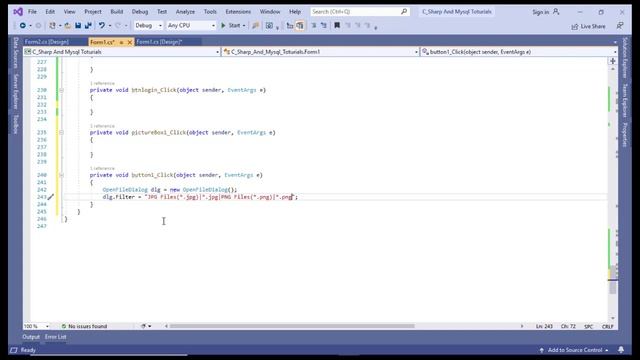Open the undo history dropdown arrow
The width and height of the screenshot is (640, 360).
pyautogui.click(x=110, y=26)
